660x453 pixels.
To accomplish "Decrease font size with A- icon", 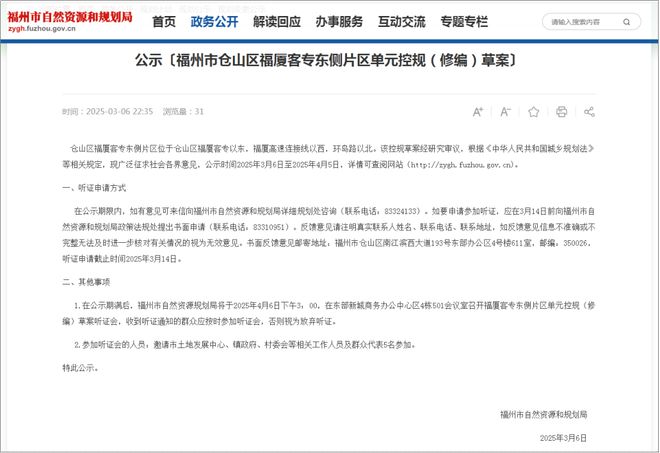I will coord(505,112).
